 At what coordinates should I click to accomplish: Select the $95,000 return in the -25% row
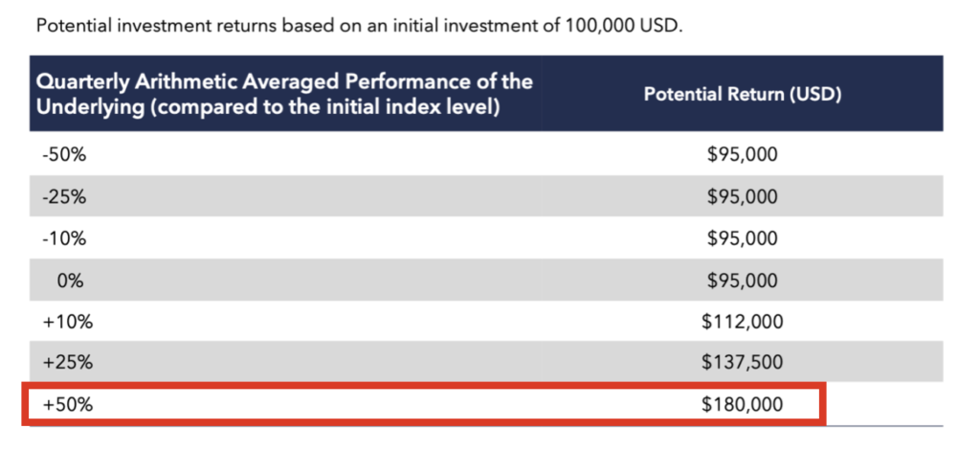742,197
